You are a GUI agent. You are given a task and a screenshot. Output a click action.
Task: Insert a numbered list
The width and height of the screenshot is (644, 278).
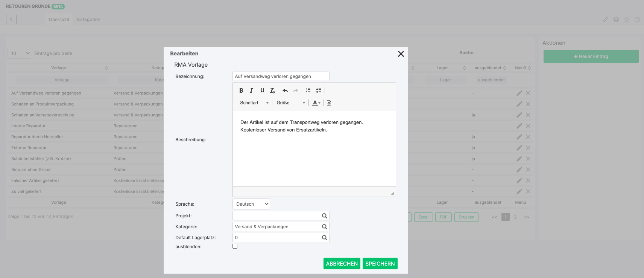[308, 90]
